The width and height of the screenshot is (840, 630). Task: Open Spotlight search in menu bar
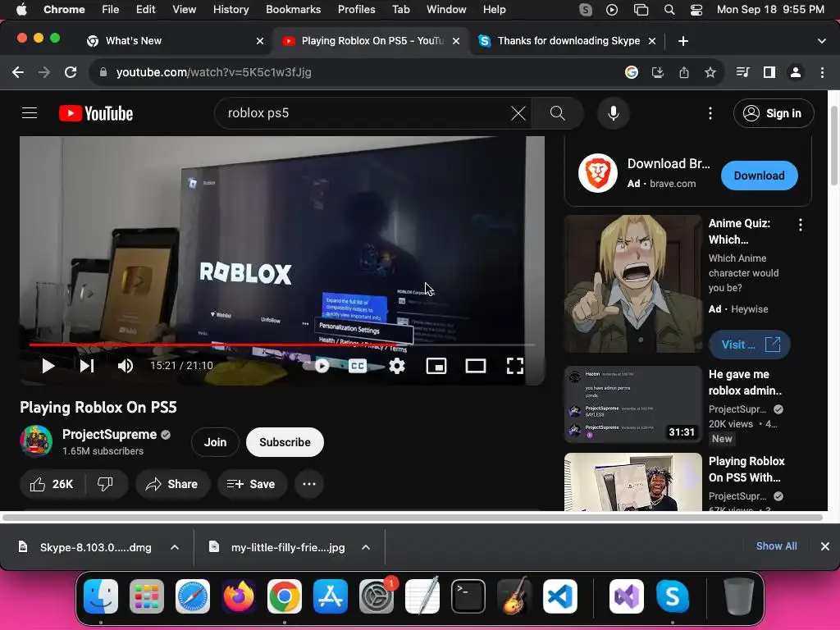point(669,9)
